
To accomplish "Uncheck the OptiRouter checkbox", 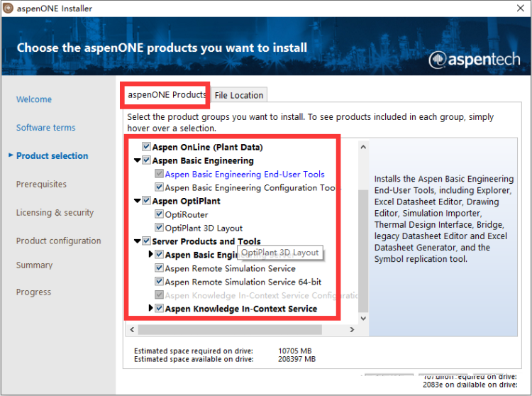I will (x=159, y=214).
